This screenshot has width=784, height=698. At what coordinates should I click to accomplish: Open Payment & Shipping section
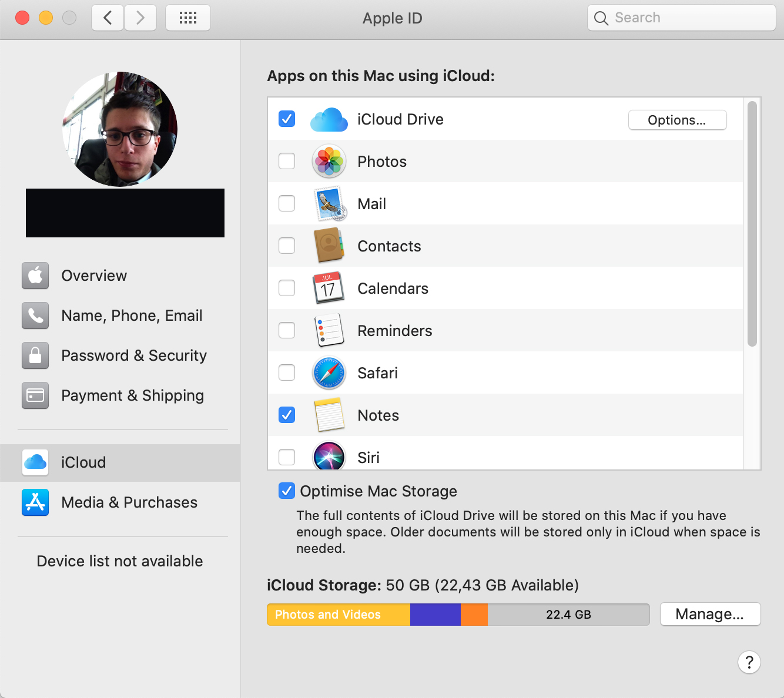(120, 395)
